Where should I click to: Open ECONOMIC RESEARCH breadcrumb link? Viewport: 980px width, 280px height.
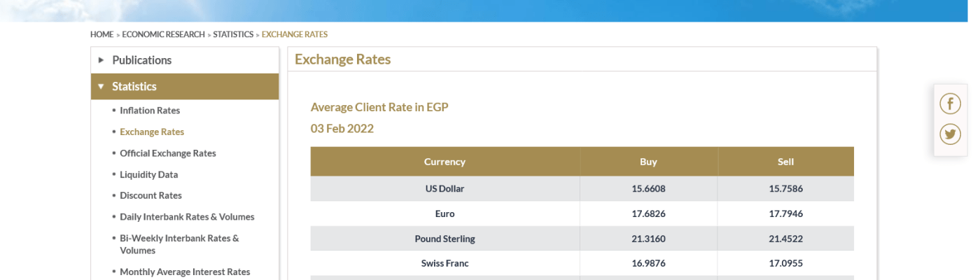click(163, 34)
